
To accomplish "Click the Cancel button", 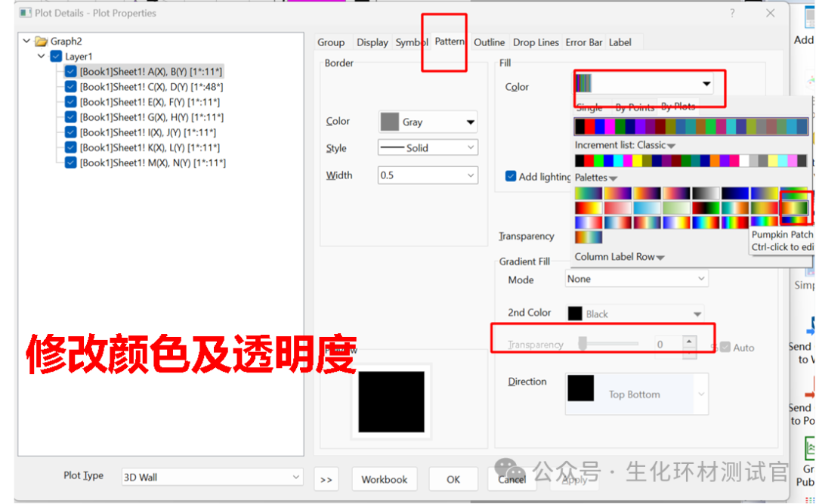I will pos(512,479).
